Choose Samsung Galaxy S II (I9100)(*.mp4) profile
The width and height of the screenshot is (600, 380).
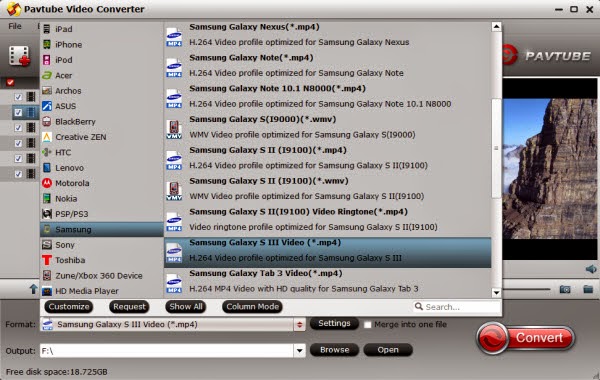pos(328,158)
